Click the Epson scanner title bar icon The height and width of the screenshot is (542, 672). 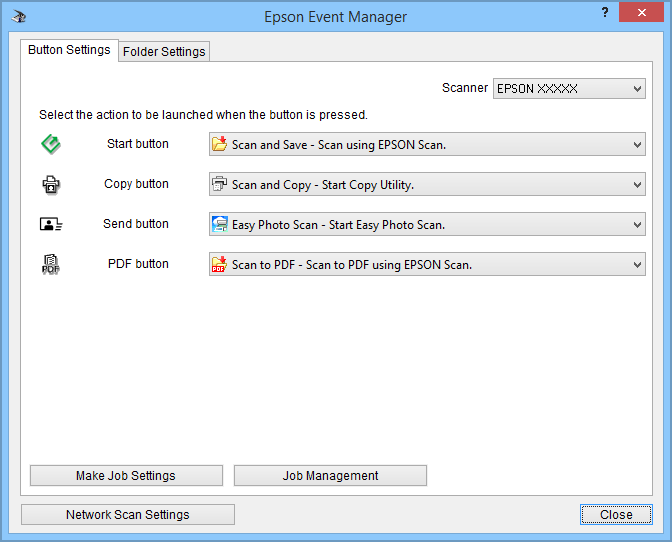coord(19,17)
